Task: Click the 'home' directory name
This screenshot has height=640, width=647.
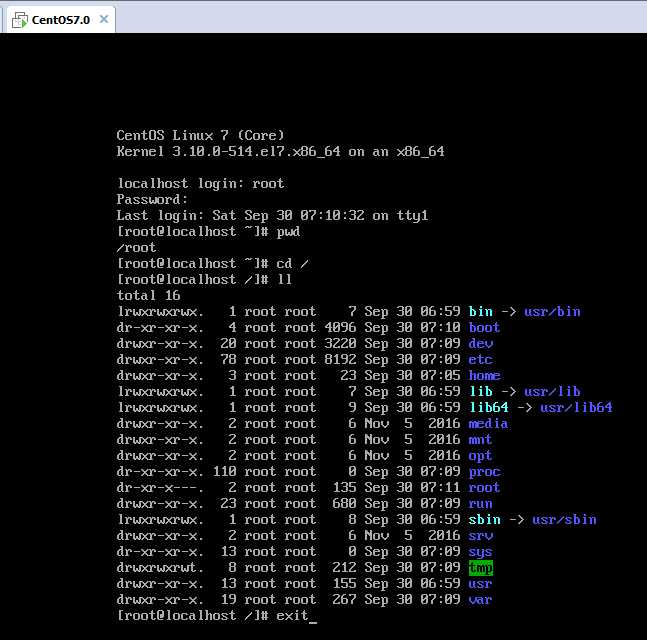Action: click(484, 375)
